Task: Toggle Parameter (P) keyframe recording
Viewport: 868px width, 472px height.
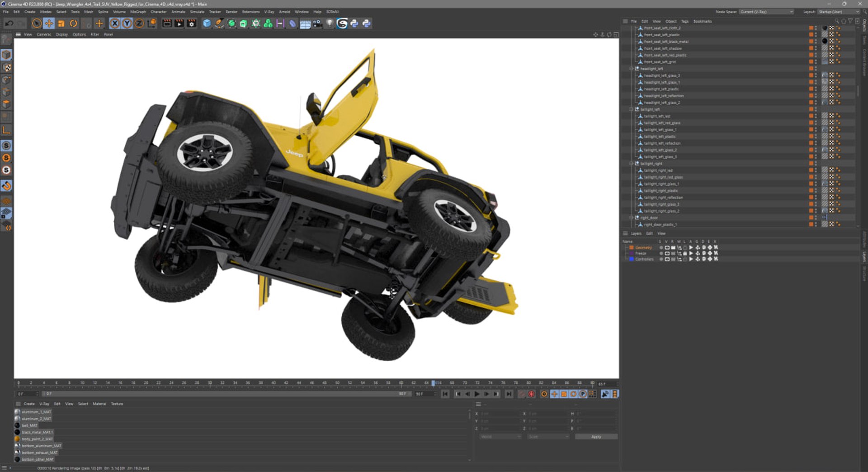Action: 583,394
